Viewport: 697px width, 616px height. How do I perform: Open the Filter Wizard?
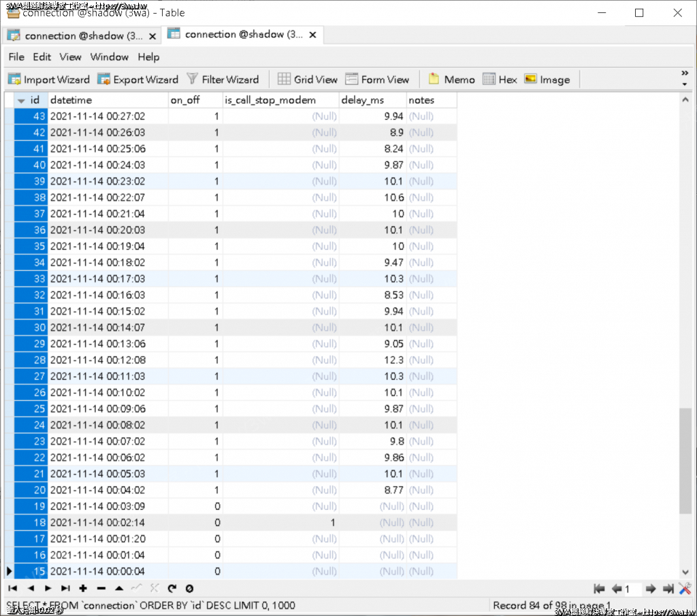tap(223, 80)
